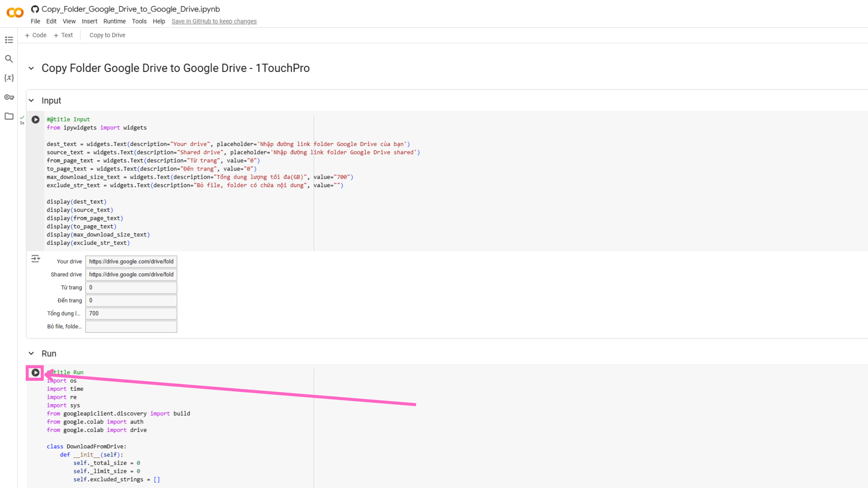Image resolution: width=868 pixels, height=488 pixels.
Task: Click the Colab logo icon
Action: click(x=15, y=13)
